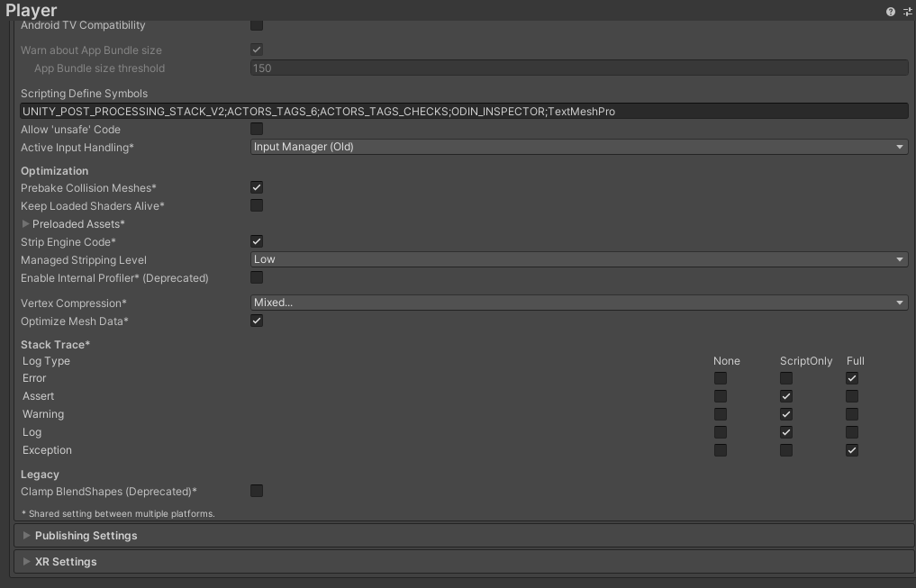Set Error stack trace to None
916x588 pixels.
(720, 378)
